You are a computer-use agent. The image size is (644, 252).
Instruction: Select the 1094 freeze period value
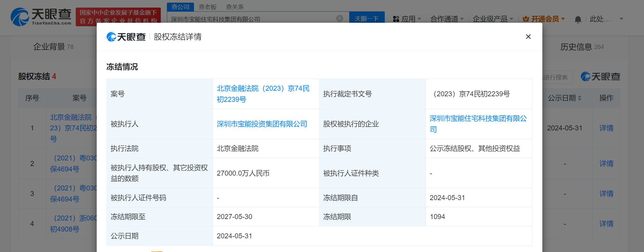(437, 217)
